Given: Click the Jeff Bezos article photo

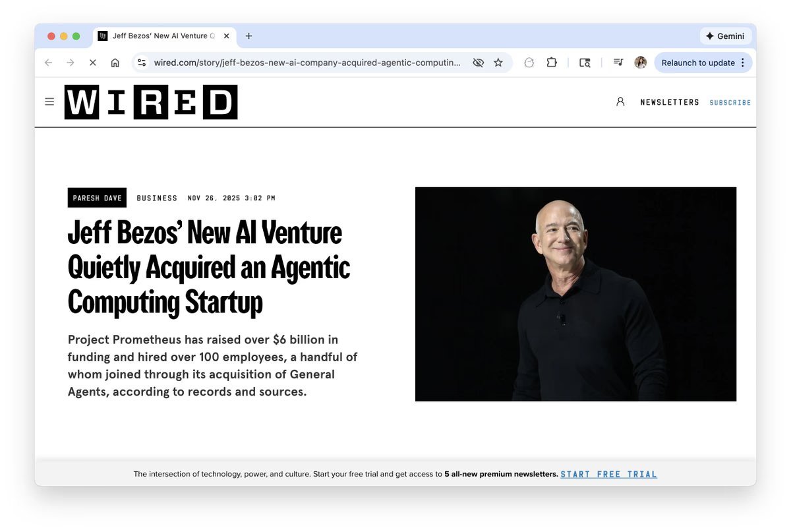Looking at the screenshot, I should (x=575, y=294).
